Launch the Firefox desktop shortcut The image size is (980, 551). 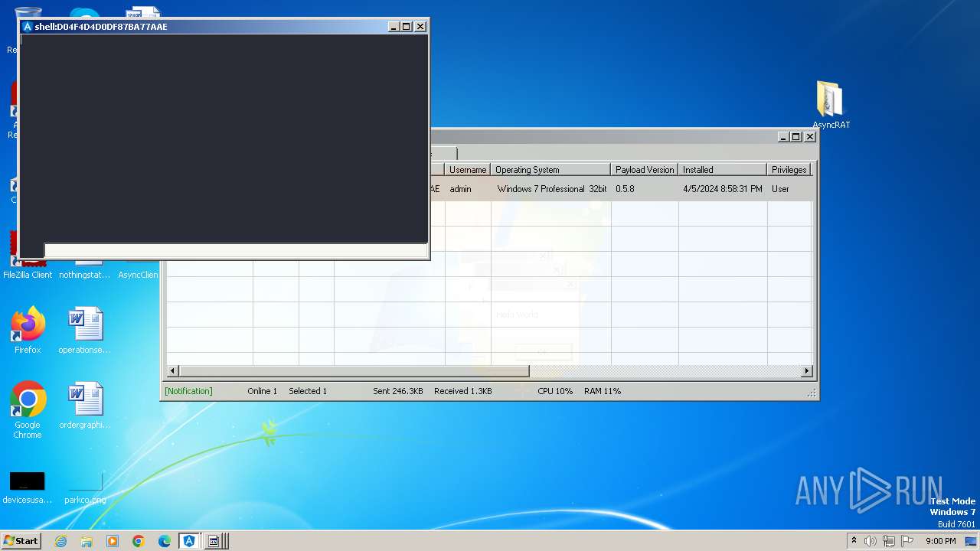pos(28,331)
